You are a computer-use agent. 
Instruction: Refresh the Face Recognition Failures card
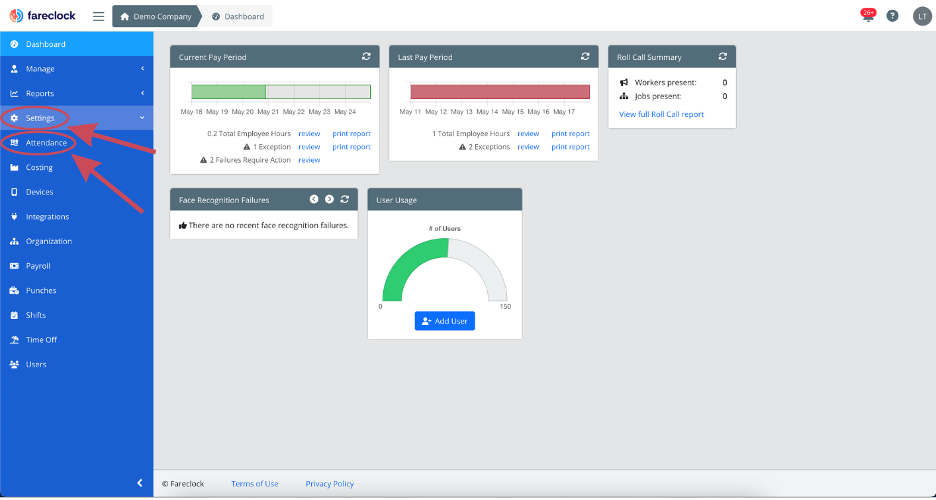[x=344, y=199]
